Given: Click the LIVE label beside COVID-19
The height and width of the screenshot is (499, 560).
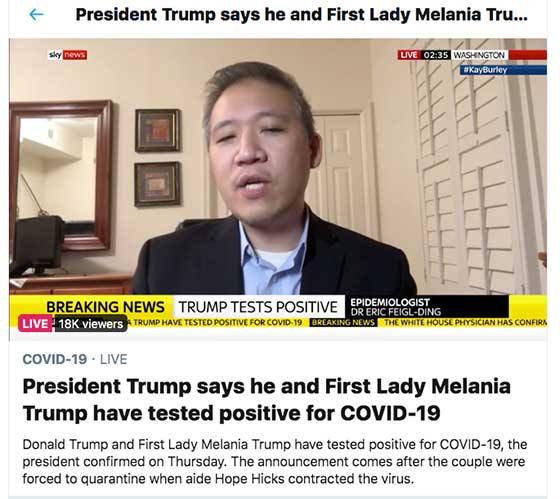Looking at the screenshot, I should pyautogui.click(x=114, y=359).
